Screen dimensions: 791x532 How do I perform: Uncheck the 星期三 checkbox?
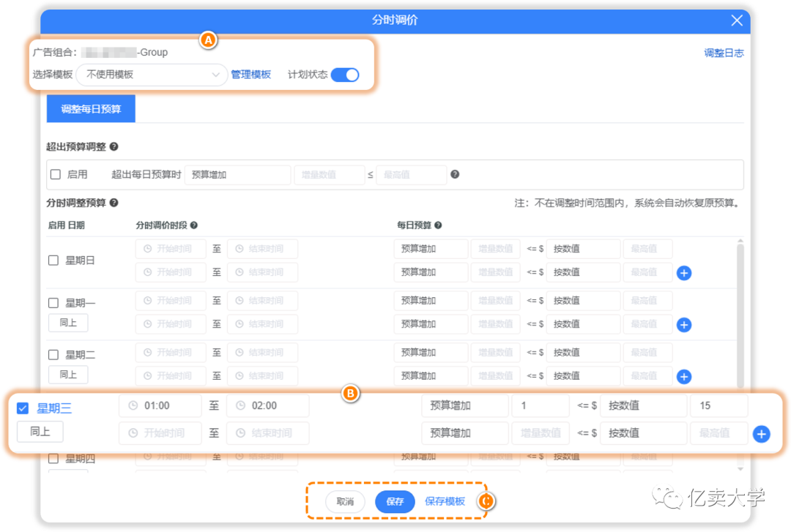click(23, 408)
